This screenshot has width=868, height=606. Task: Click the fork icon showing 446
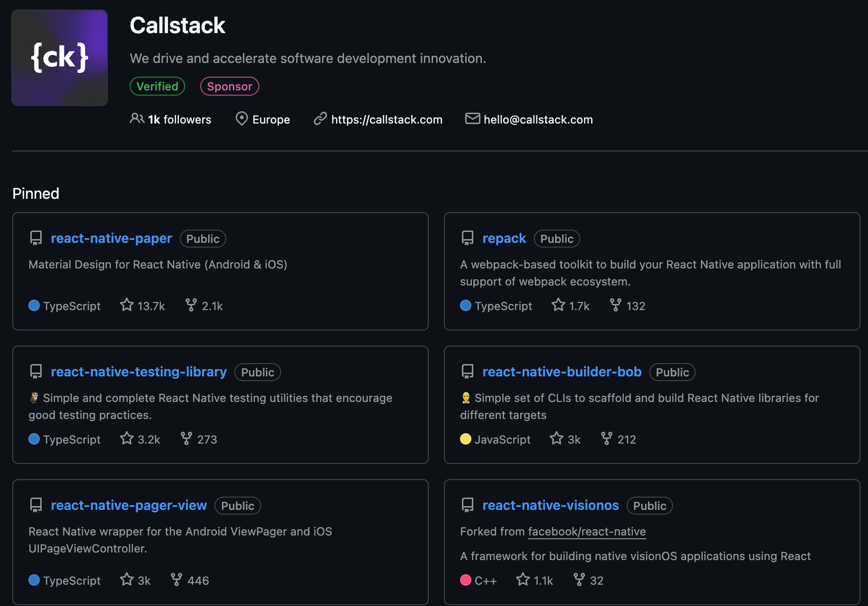pos(177,579)
